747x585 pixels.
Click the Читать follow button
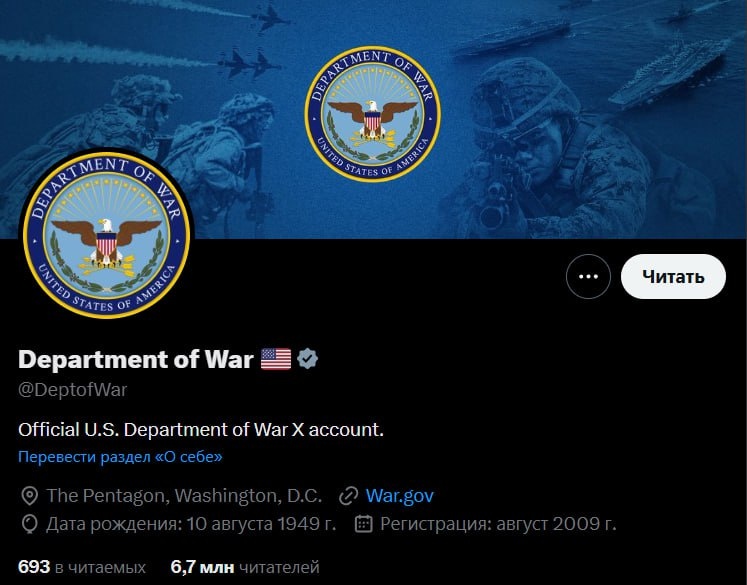tap(673, 276)
